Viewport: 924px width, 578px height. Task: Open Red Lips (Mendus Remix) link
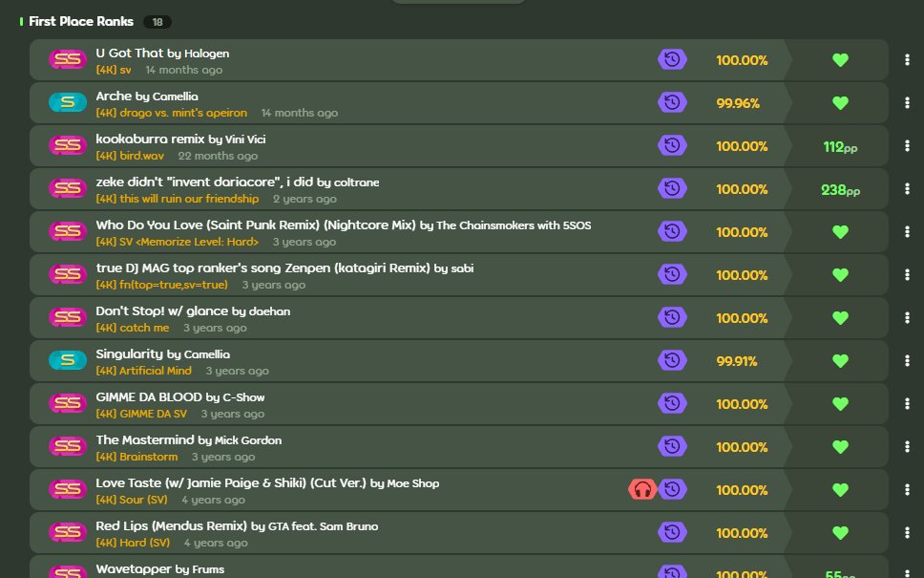click(237, 526)
